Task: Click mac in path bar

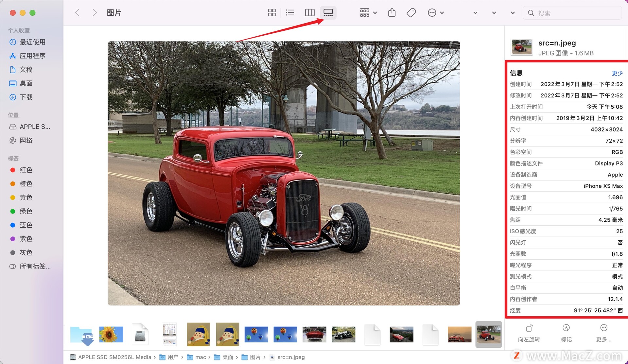Action: [197, 357]
